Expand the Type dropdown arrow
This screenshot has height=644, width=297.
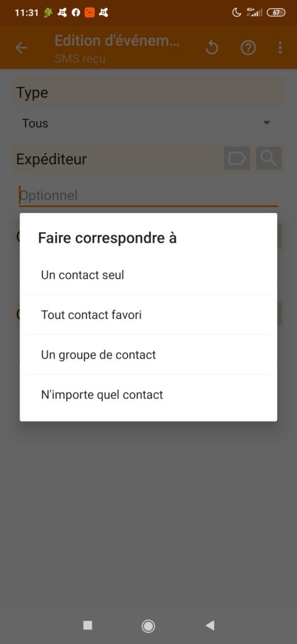(267, 123)
